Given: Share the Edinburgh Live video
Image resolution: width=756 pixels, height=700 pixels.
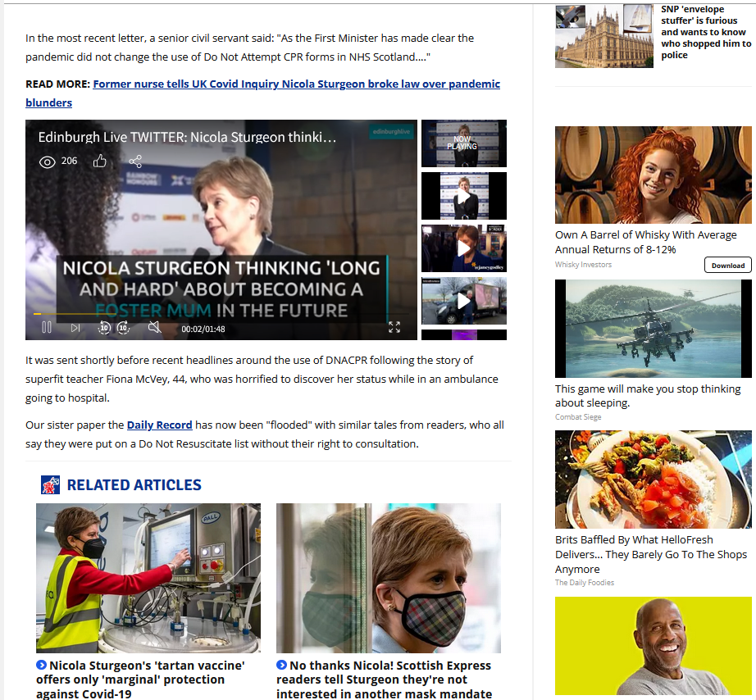Looking at the screenshot, I should tap(135, 161).
